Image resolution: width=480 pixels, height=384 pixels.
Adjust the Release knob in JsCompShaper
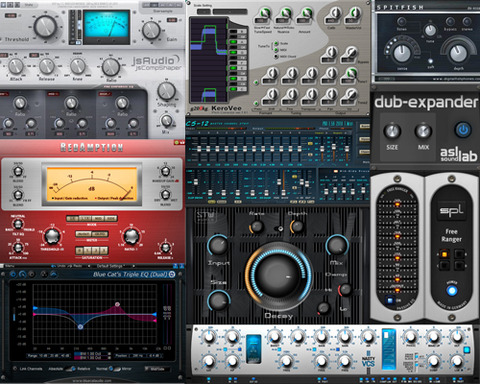pos(47,66)
